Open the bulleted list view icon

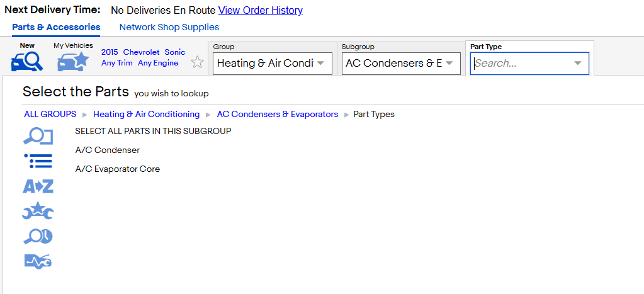pyautogui.click(x=38, y=161)
